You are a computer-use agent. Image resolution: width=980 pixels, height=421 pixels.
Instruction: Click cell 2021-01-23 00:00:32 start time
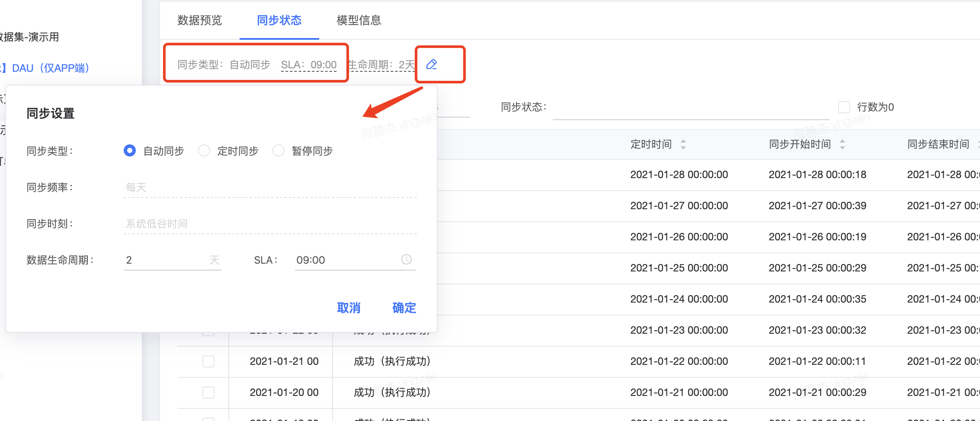pyautogui.click(x=818, y=330)
